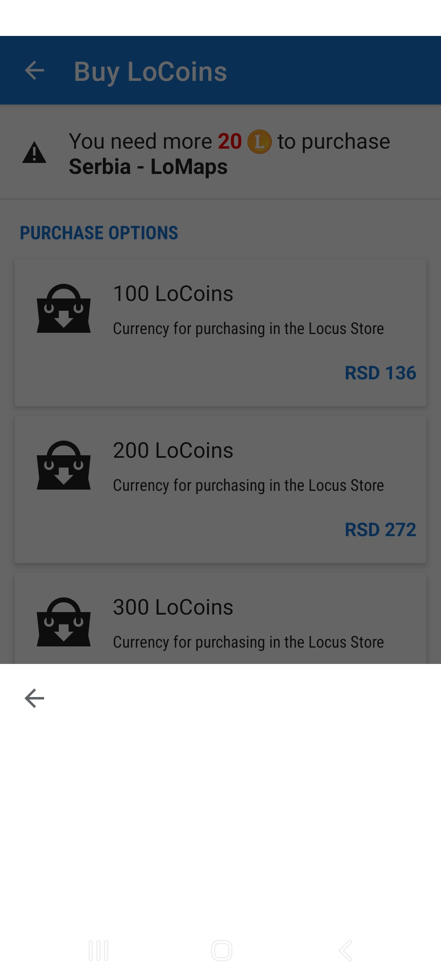Tap the 200 LoCoins shopping bag icon
Viewport: 441px width, 980px height.
(64, 465)
